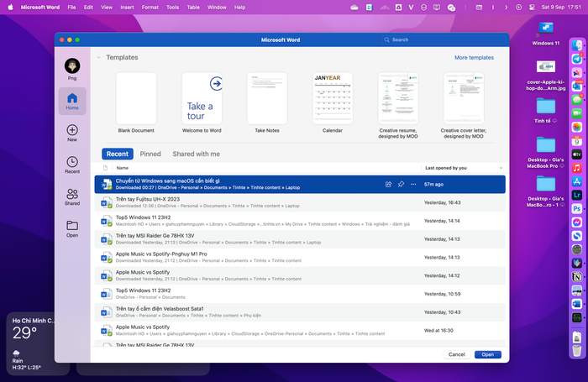588x382 pixels.
Task: Click the Open folder sidebar icon
Action: [72, 228]
